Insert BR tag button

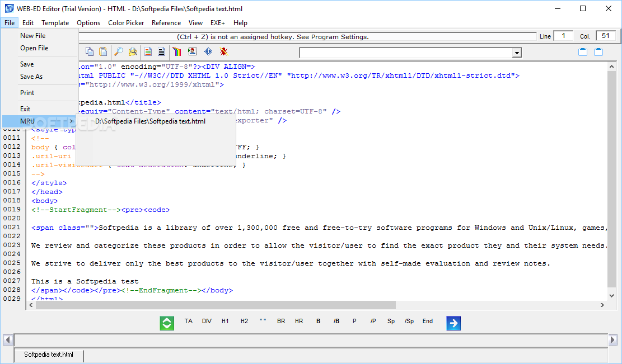(281, 321)
